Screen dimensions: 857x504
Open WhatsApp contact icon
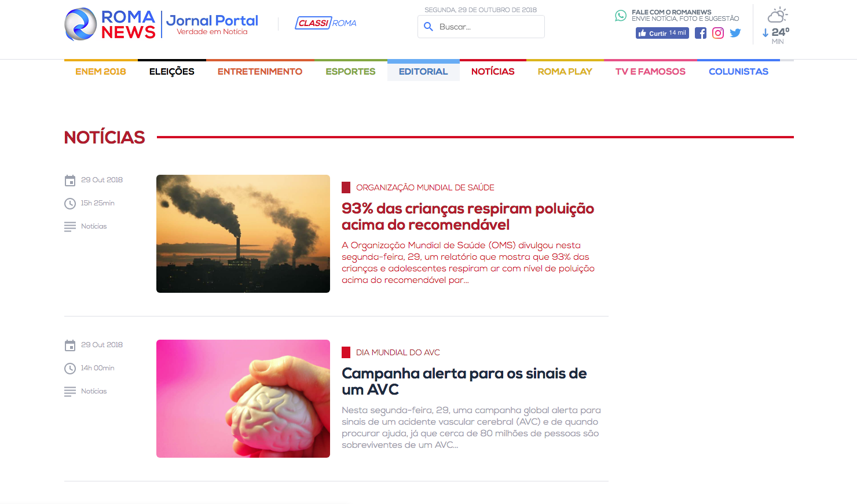(x=621, y=16)
